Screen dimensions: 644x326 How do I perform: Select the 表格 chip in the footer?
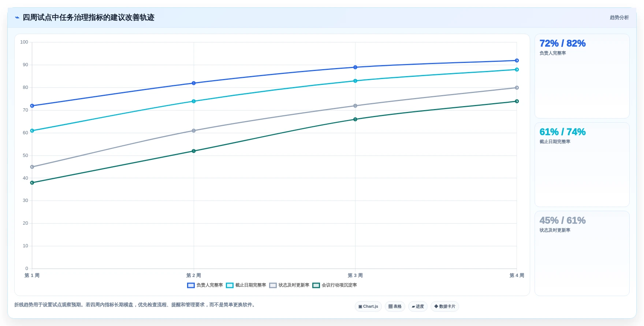coord(395,307)
